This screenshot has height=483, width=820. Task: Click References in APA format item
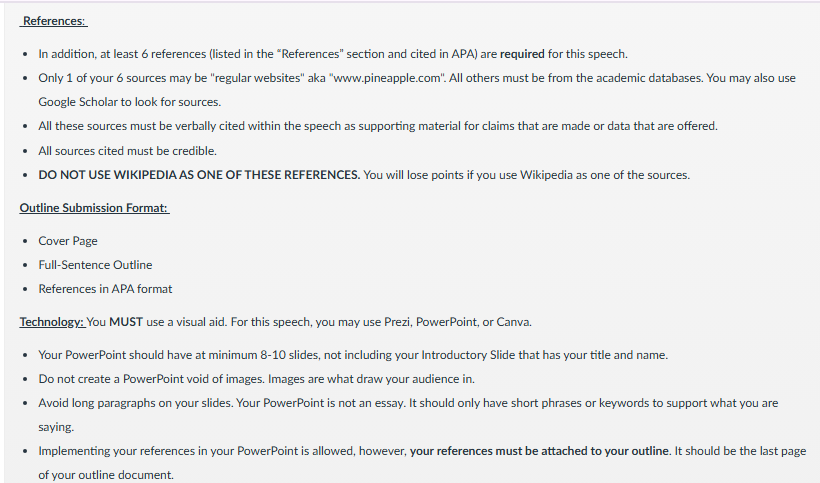(105, 289)
